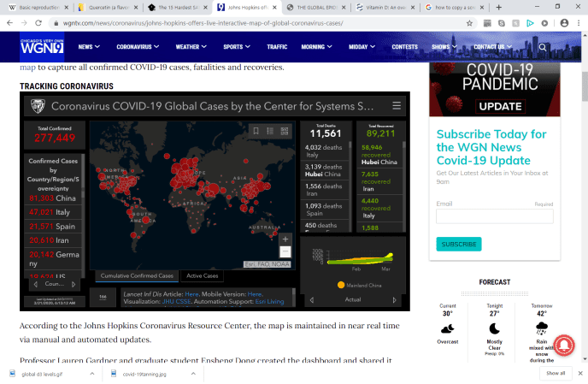Click Mobile Version 'Here' link
The image size is (588, 384).
coord(254,294)
